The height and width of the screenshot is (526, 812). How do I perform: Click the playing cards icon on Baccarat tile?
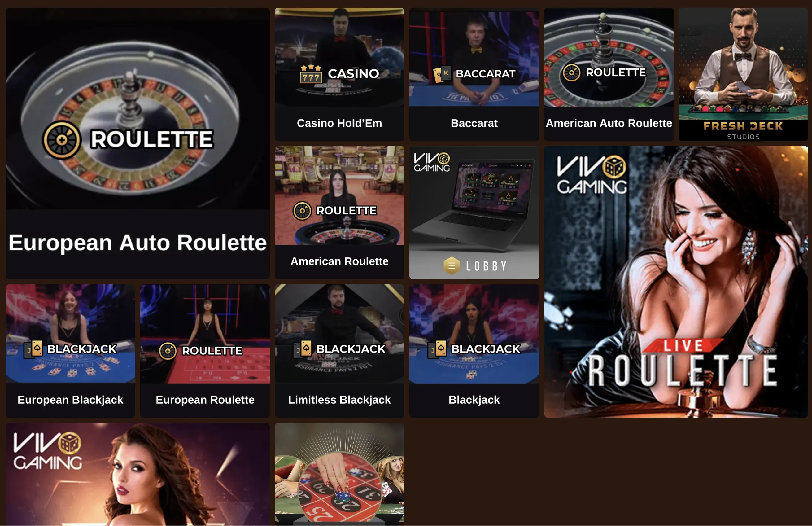pos(442,74)
